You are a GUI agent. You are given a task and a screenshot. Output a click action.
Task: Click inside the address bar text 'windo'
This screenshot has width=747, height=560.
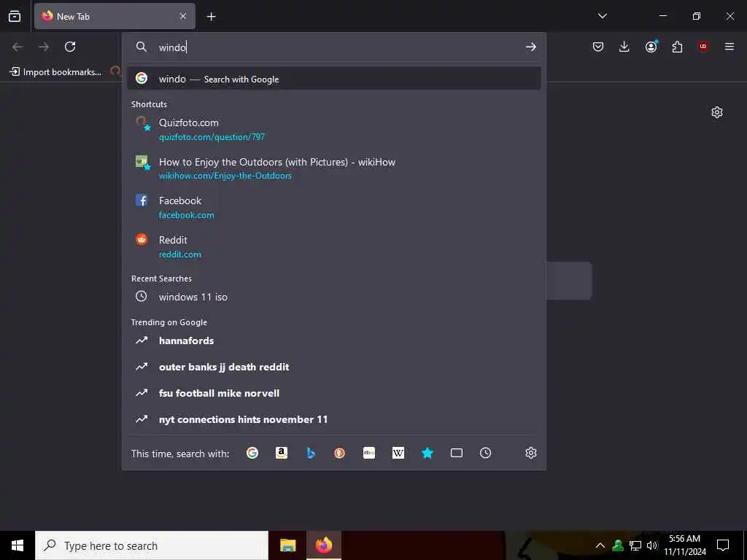click(x=172, y=47)
